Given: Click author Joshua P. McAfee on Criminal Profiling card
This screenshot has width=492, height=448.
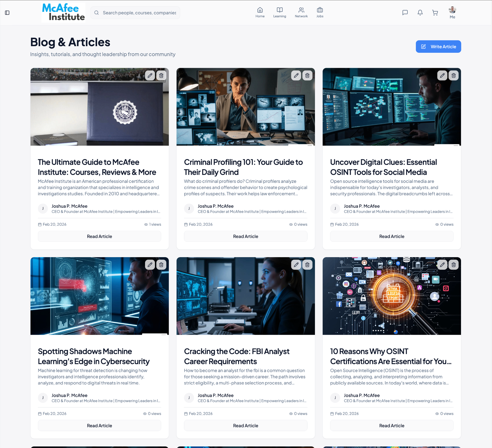Looking at the screenshot, I should click(x=216, y=206).
